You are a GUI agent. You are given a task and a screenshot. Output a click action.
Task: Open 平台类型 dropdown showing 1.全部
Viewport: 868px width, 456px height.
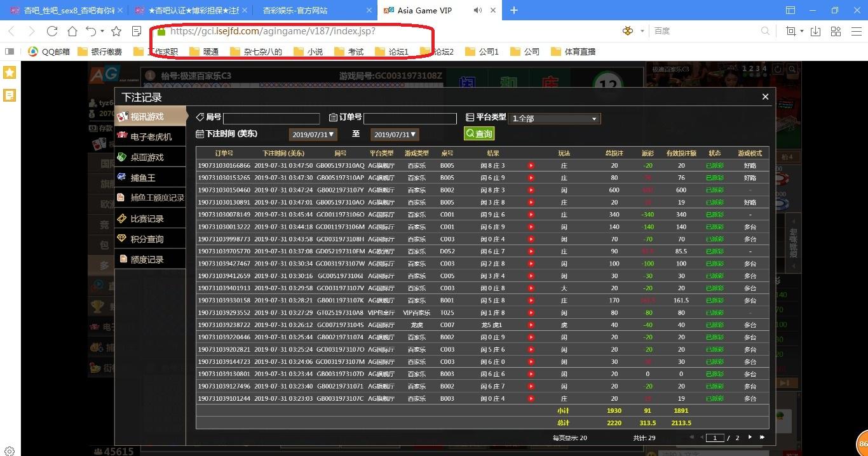554,118
